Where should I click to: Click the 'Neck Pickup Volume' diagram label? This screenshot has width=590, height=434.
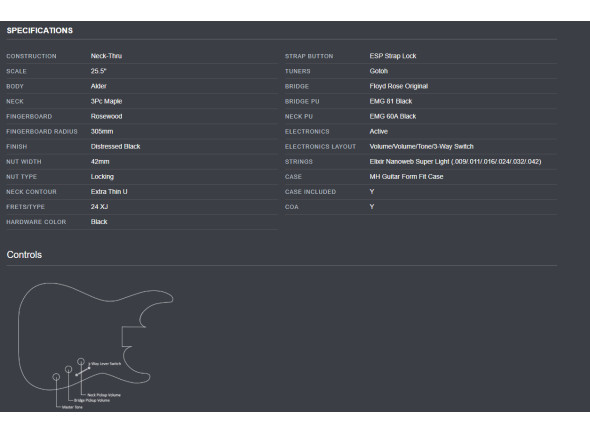click(104, 395)
